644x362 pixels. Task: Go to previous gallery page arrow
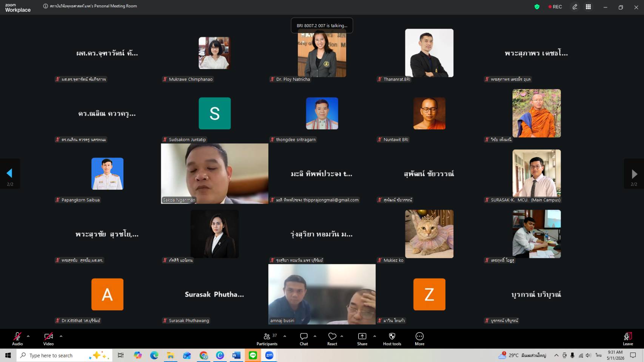click(10, 173)
